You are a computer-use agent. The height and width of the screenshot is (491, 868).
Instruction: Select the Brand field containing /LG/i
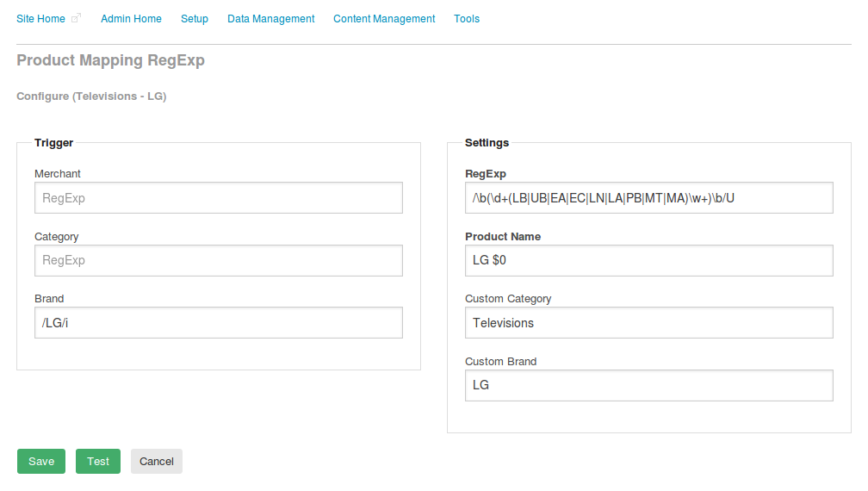pos(219,323)
